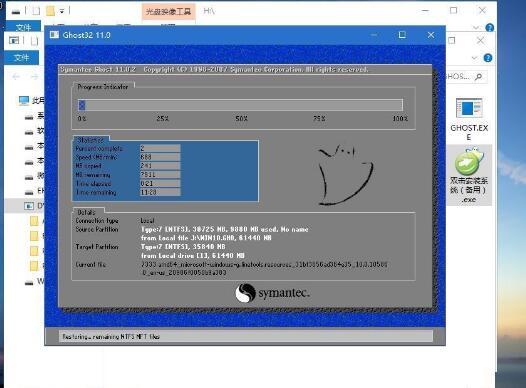
Task: Select the This PC computer icon in tree
Action: click(24, 100)
